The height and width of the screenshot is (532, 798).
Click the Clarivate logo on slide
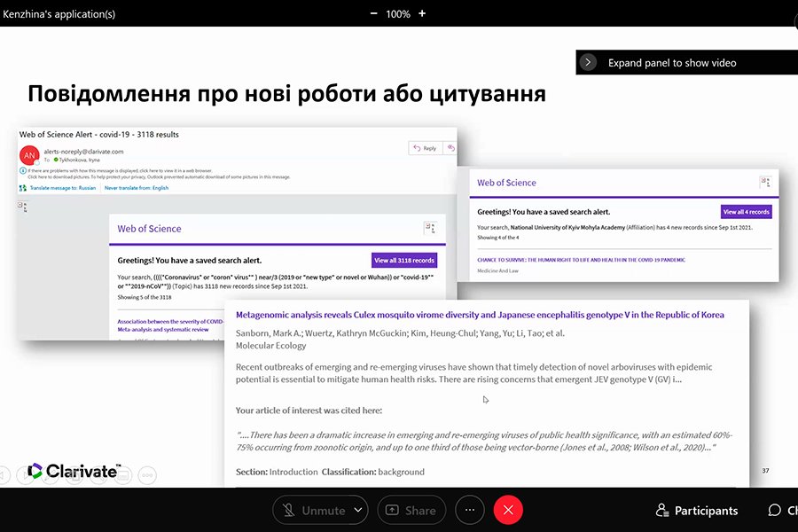point(74,471)
